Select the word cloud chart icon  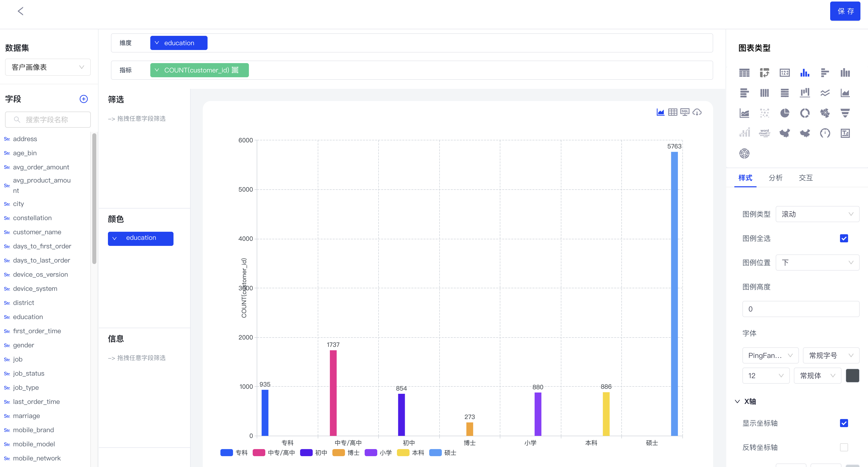tap(764, 133)
